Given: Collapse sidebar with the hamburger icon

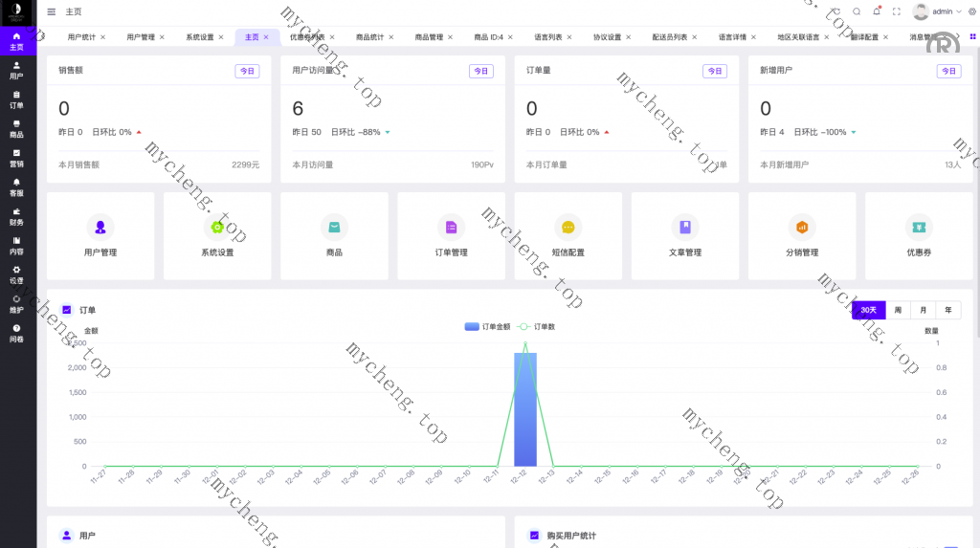Looking at the screenshot, I should click(52, 11).
